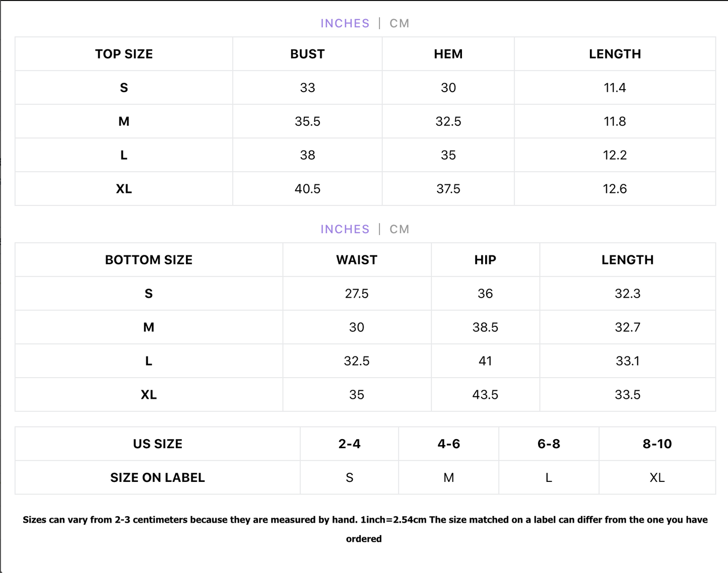The image size is (728, 573).
Task: Click the TOP SIZE column header
Action: click(124, 54)
